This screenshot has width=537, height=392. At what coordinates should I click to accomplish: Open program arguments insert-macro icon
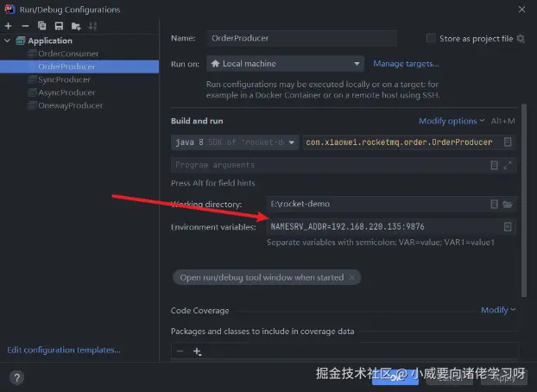click(x=494, y=165)
